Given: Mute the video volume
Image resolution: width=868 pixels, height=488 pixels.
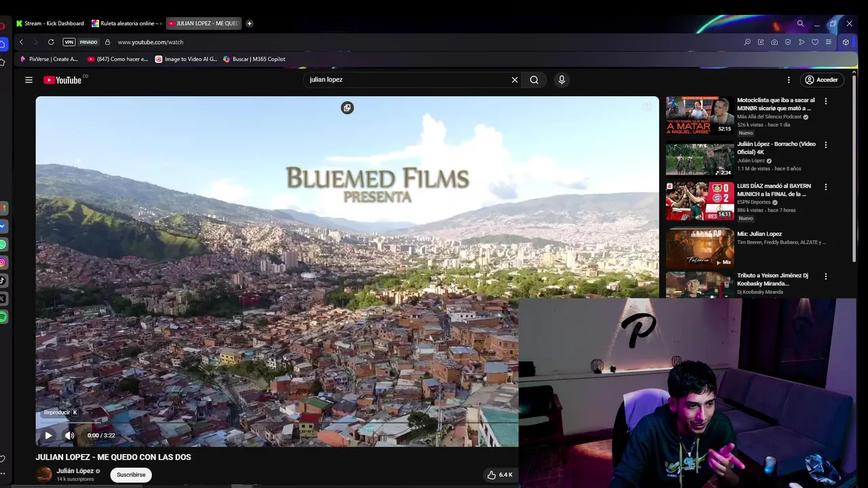Looking at the screenshot, I should pos(69,435).
